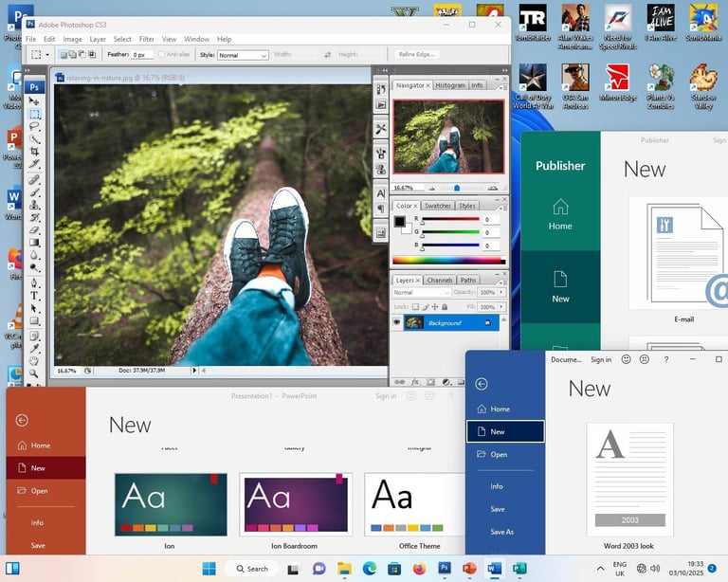Open status bar info arrow beside Doc size
The height and width of the screenshot is (582, 728).
click(194, 371)
